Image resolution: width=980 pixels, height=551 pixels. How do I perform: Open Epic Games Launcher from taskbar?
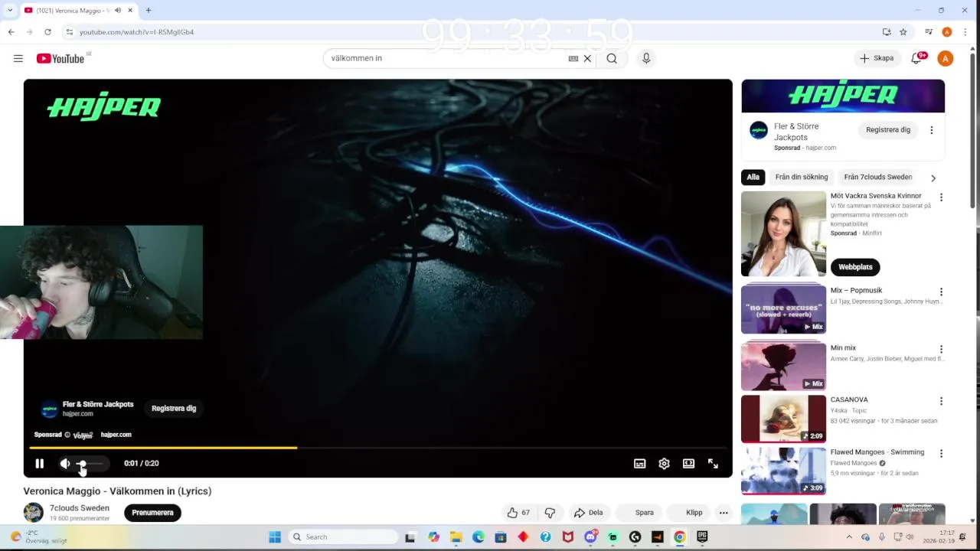pos(702,537)
